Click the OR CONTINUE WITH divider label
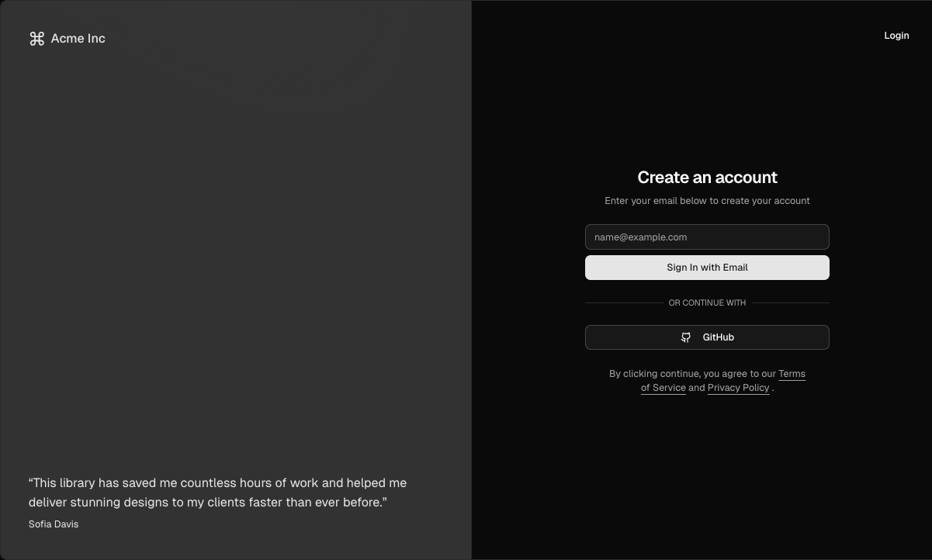The width and height of the screenshot is (932, 560). click(x=707, y=302)
